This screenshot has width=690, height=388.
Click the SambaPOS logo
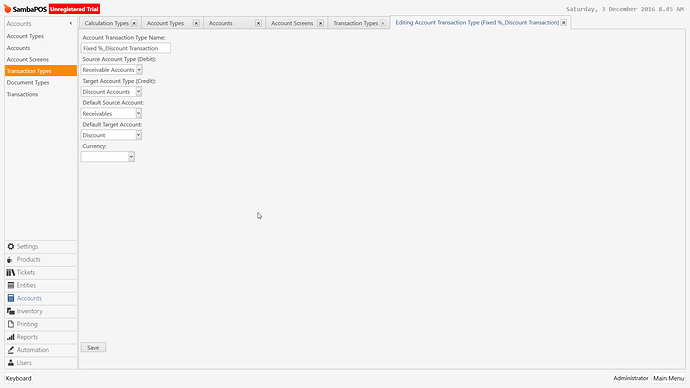pyautogui.click(x=25, y=9)
